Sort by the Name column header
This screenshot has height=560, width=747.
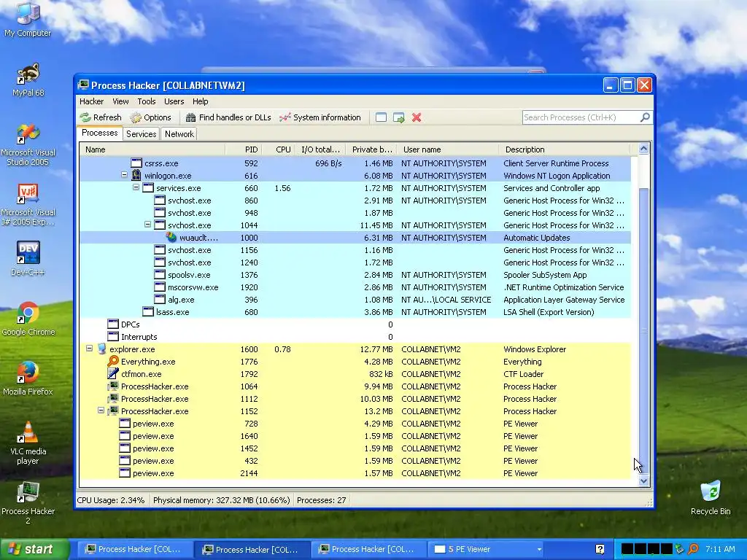tap(152, 149)
